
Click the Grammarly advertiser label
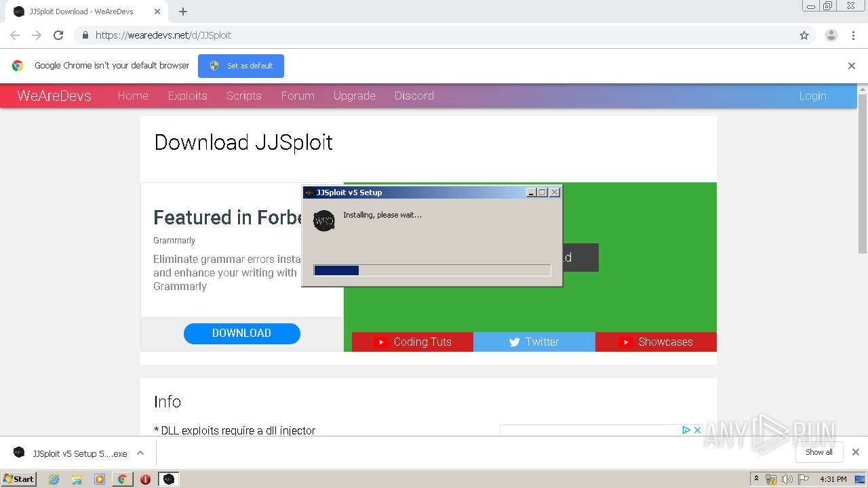[x=174, y=241]
